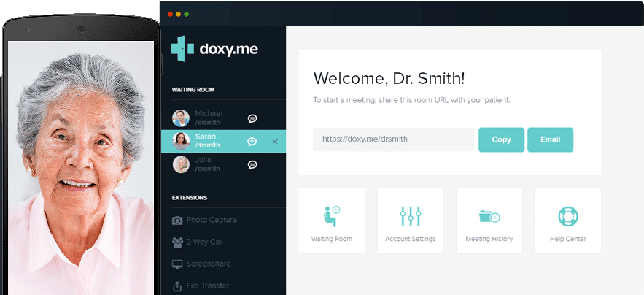Open the Help Center lifebuoy tile
The image size is (644, 295).
(x=567, y=221)
